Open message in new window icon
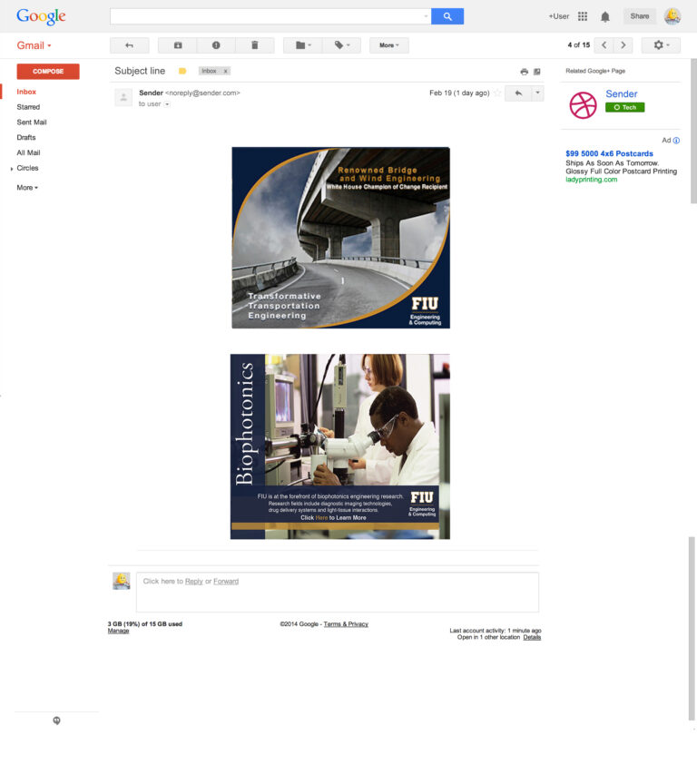This screenshot has width=697, height=784. pyautogui.click(x=537, y=72)
